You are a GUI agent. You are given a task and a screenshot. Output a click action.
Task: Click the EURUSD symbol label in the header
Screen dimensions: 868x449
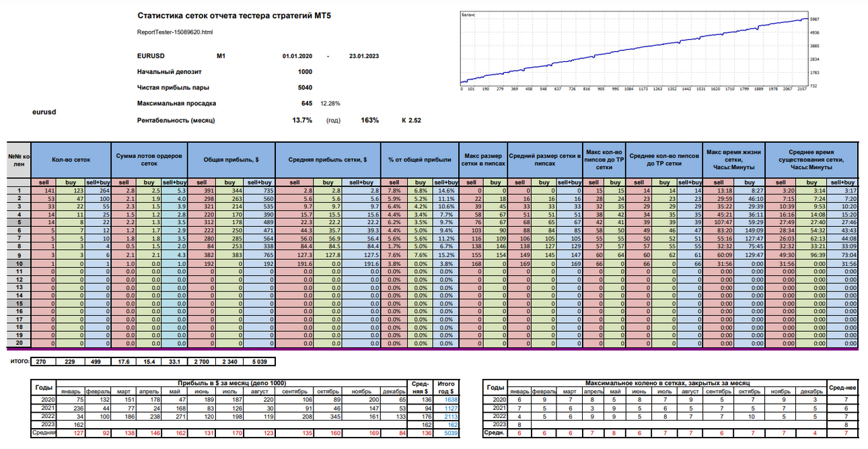click(151, 57)
